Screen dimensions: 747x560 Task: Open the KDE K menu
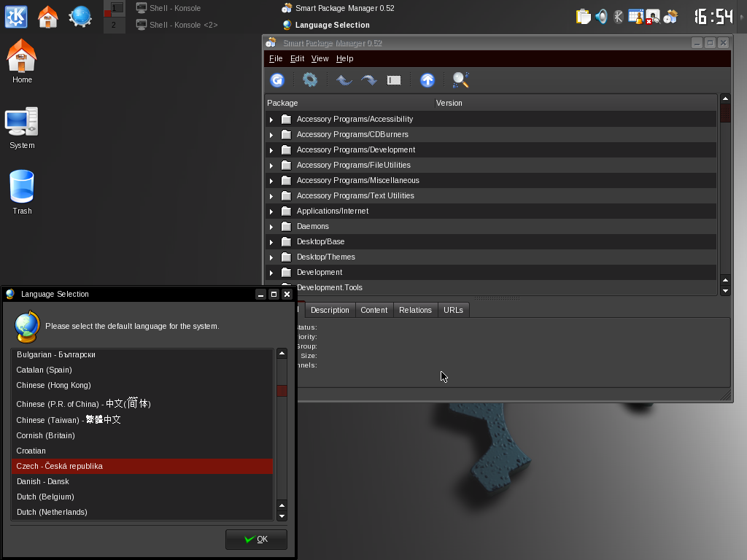(x=16, y=17)
